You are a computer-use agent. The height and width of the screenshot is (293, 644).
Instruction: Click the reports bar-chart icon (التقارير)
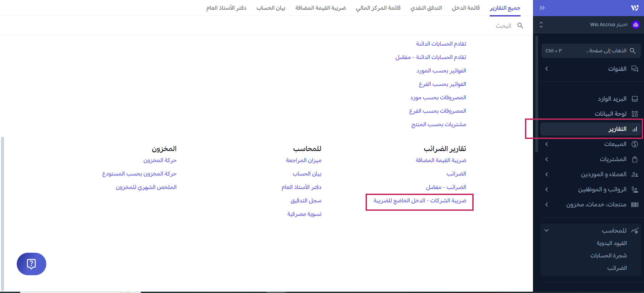[635, 129]
